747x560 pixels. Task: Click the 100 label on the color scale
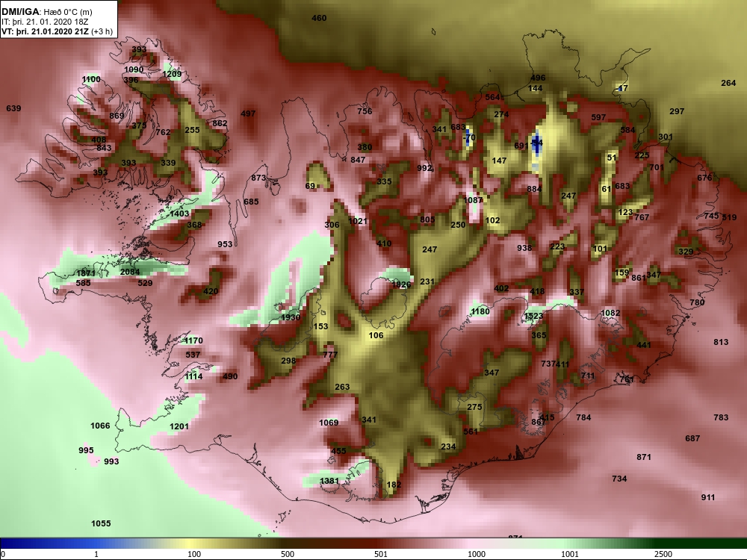[x=194, y=554]
